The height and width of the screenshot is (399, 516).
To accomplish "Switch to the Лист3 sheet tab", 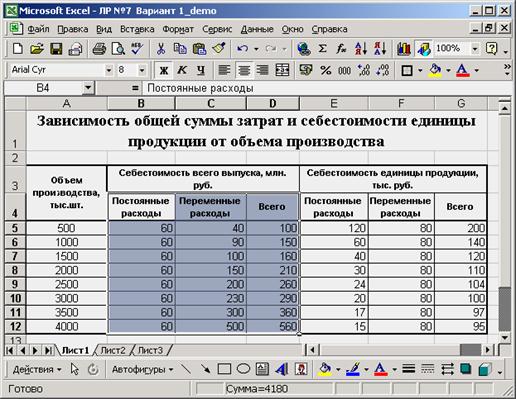I will (x=150, y=350).
